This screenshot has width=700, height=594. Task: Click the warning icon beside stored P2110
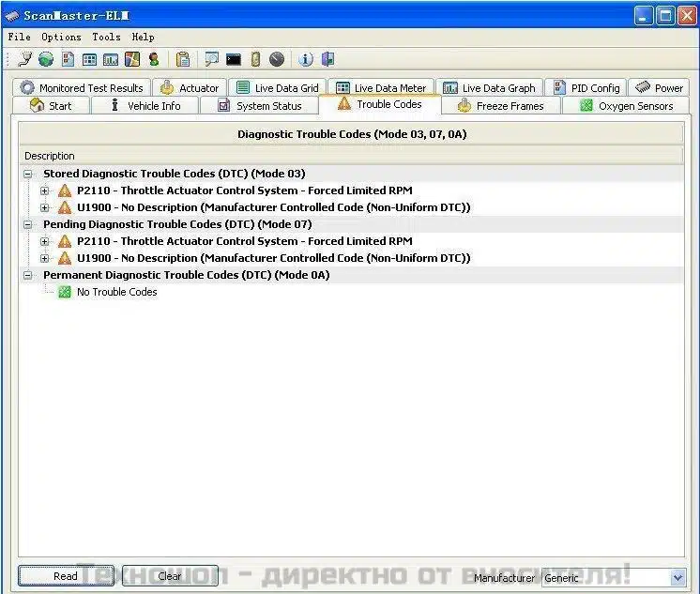65,190
